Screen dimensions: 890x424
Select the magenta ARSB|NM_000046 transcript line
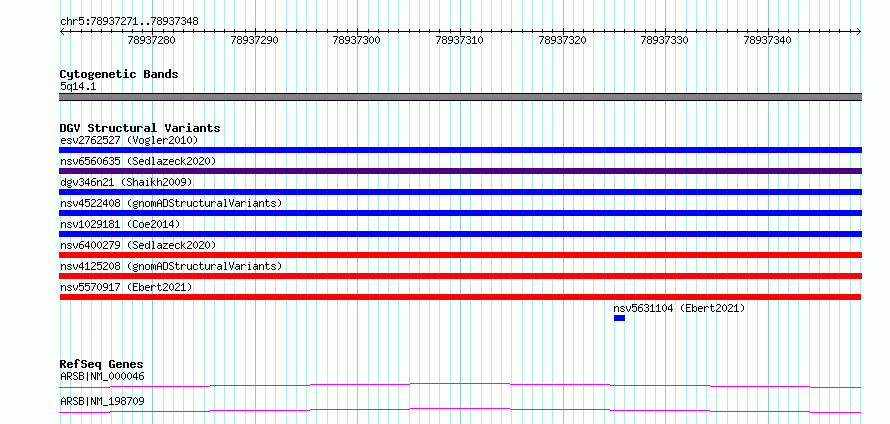point(460,385)
